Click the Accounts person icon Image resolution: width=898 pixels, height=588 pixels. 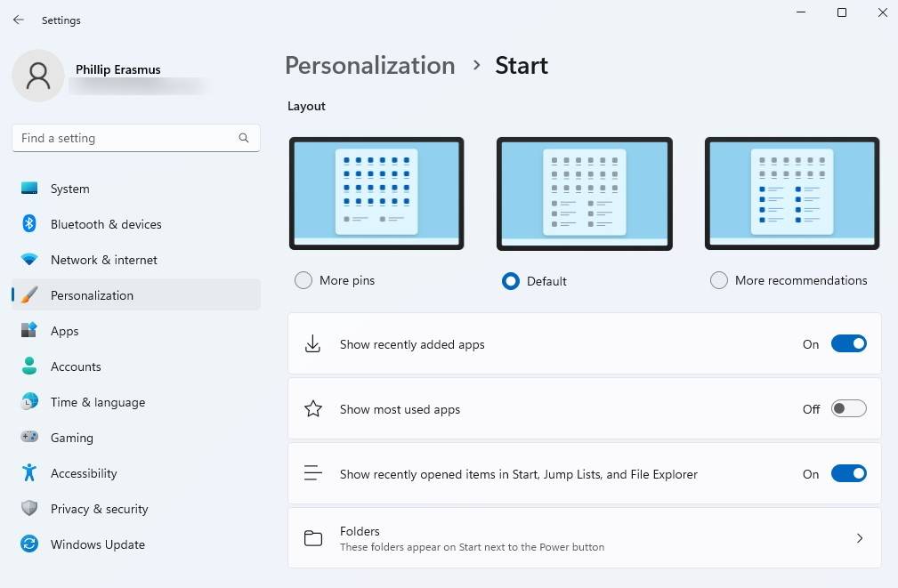[x=29, y=366]
